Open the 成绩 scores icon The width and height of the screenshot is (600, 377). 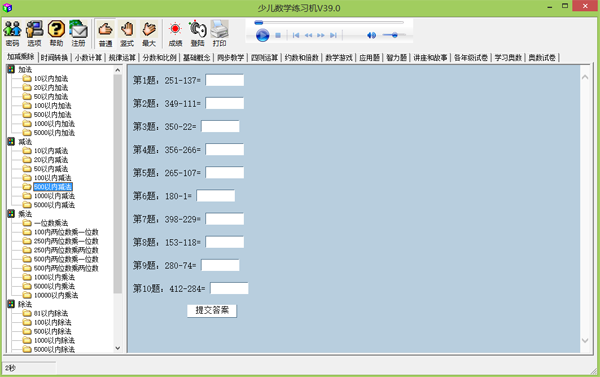pyautogui.click(x=175, y=33)
